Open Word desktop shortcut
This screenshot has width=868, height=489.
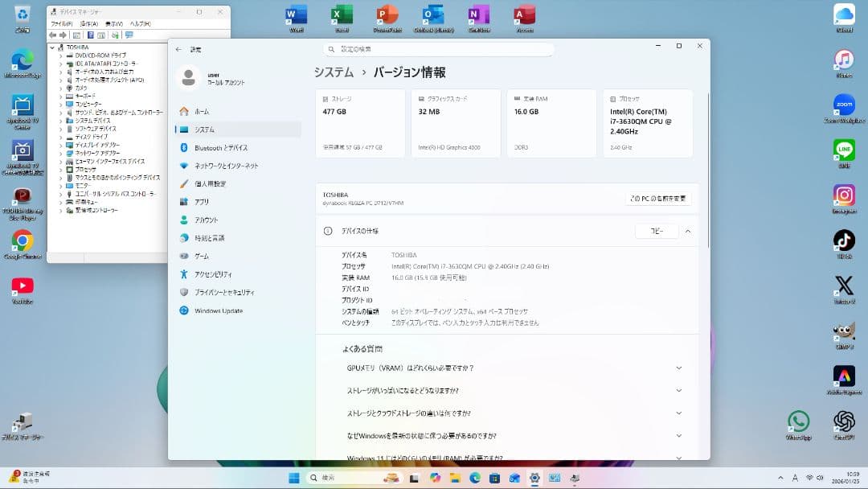coord(296,18)
